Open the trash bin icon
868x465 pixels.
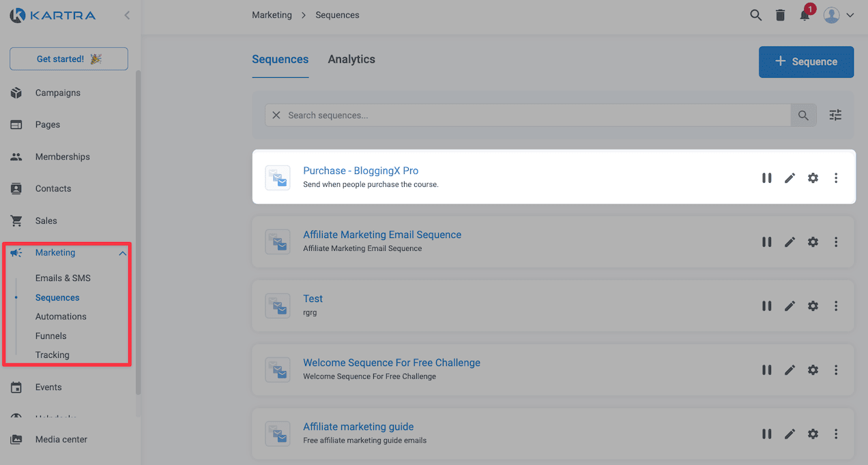(781, 15)
